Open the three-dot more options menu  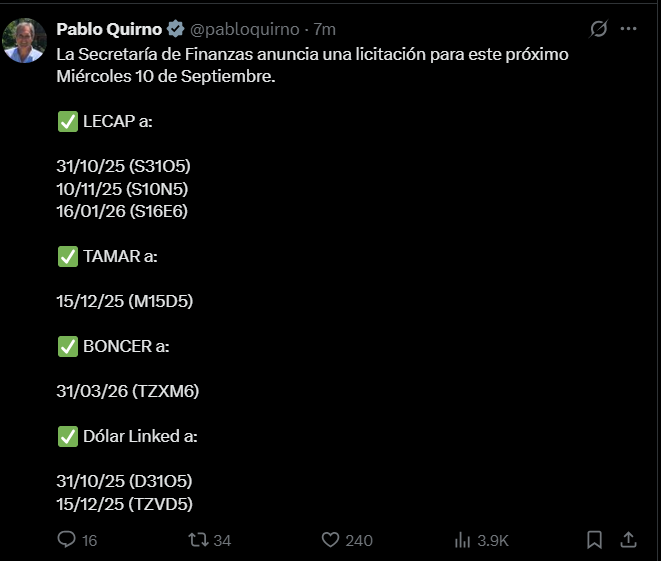pyautogui.click(x=628, y=29)
